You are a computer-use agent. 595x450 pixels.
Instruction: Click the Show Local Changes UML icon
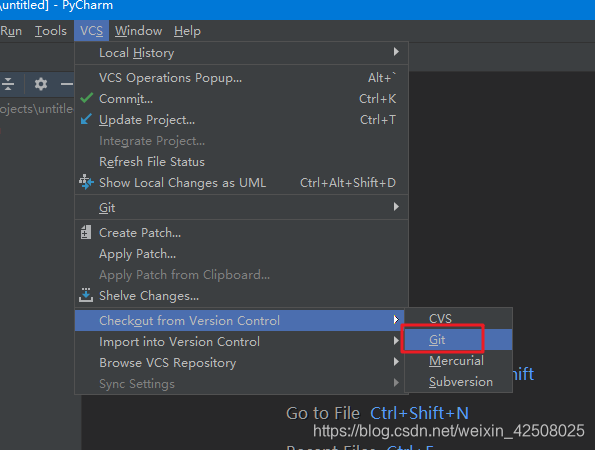pyautogui.click(x=86, y=182)
